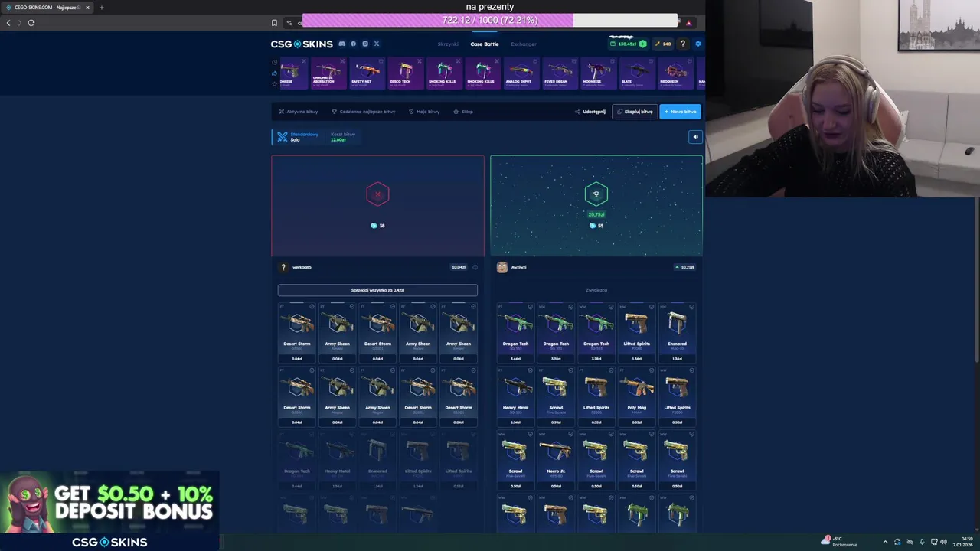Click the taskbar weather widget

[840, 542]
